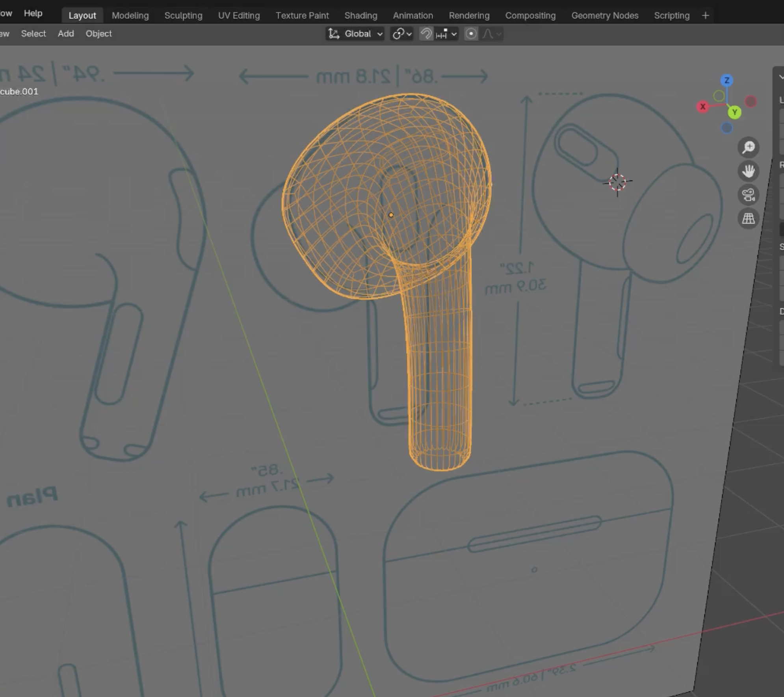Click the zoom viewport magnifier icon
The image size is (784, 697).
click(x=748, y=147)
